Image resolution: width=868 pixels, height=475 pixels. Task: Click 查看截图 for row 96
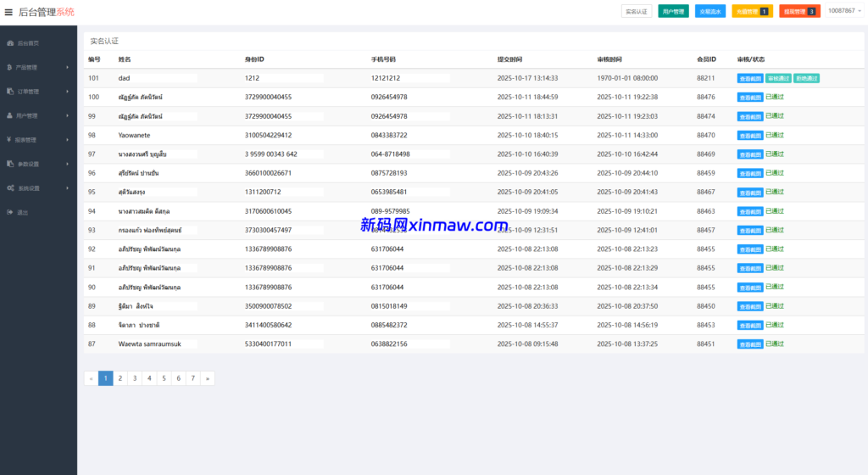pos(750,173)
